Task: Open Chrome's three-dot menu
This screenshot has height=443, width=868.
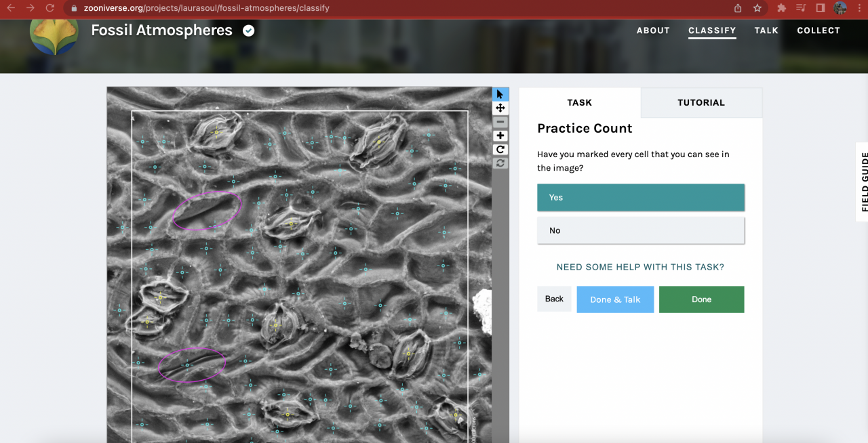Action: tap(859, 8)
